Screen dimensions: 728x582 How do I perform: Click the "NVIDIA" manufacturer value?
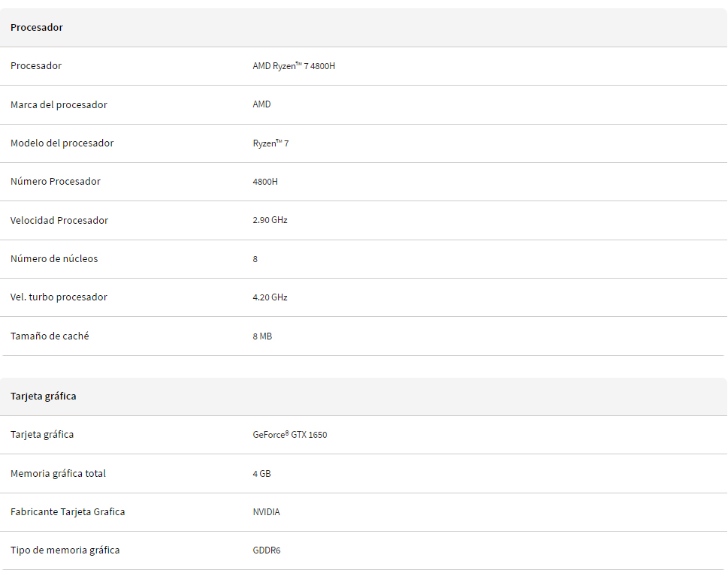point(267,512)
